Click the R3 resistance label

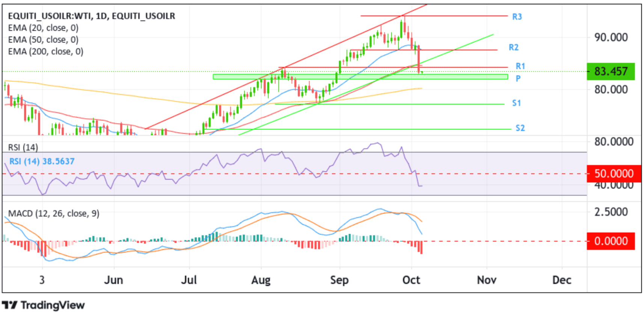tap(517, 17)
